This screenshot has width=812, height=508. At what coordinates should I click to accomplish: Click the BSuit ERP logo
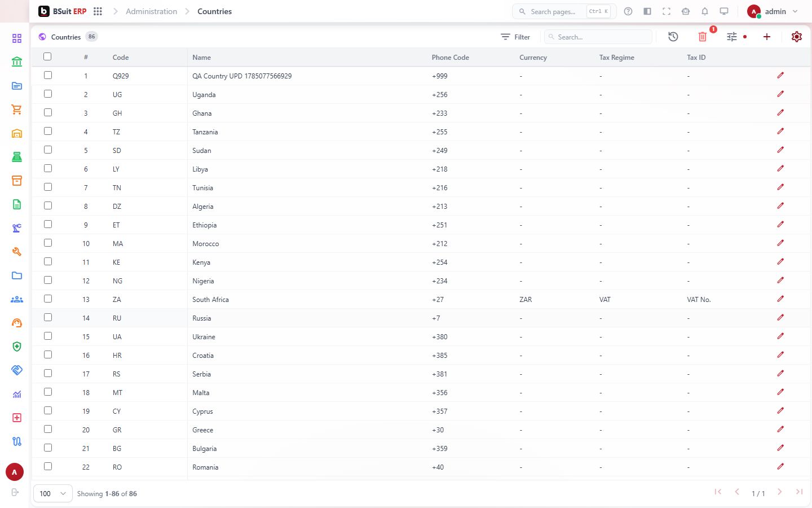62,11
